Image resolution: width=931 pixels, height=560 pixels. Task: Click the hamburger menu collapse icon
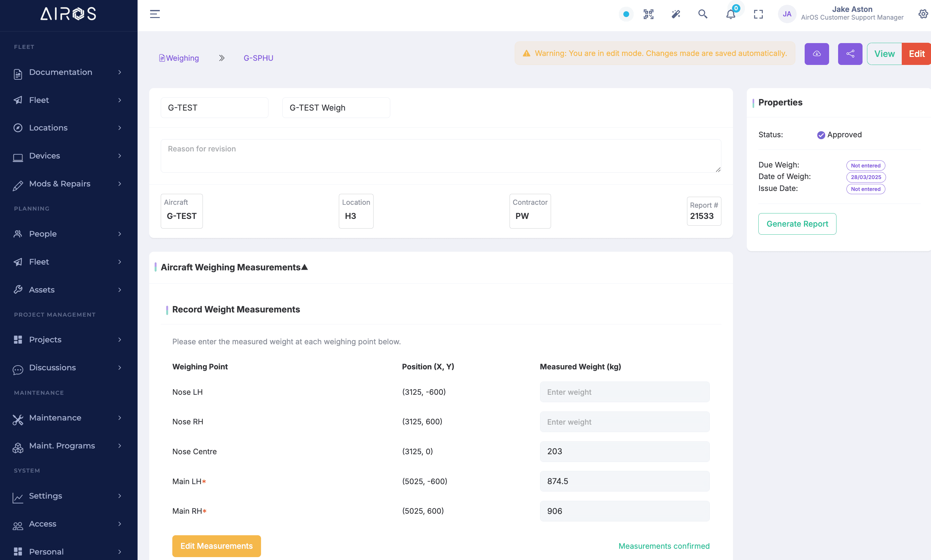click(x=155, y=14)
